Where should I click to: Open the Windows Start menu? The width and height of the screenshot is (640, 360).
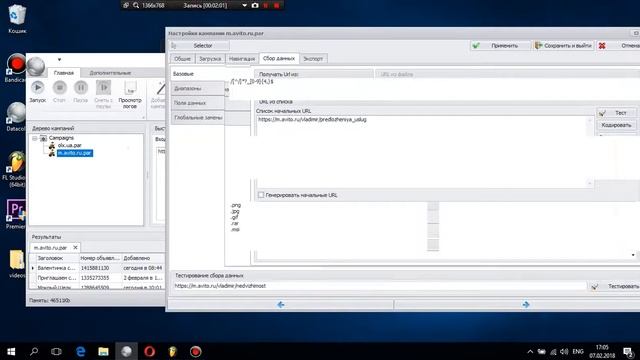(x=11, y=351)
